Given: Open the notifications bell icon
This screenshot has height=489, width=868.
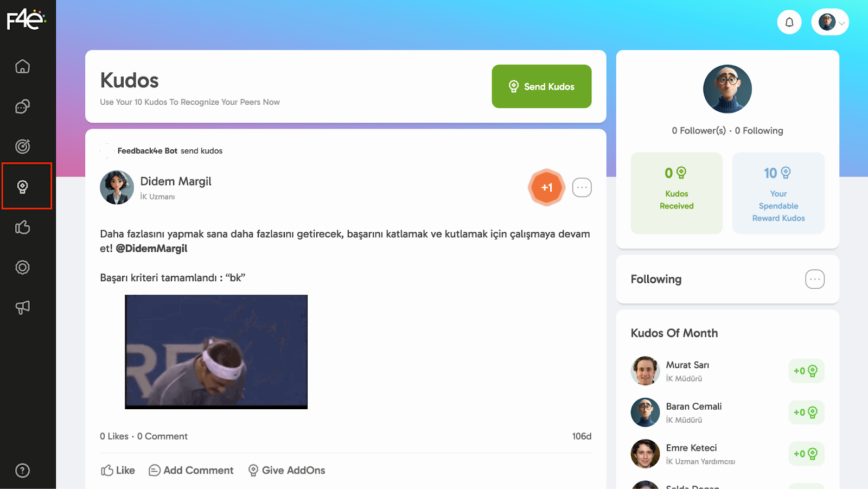Looking at the screenshot, I should point(789,22).
